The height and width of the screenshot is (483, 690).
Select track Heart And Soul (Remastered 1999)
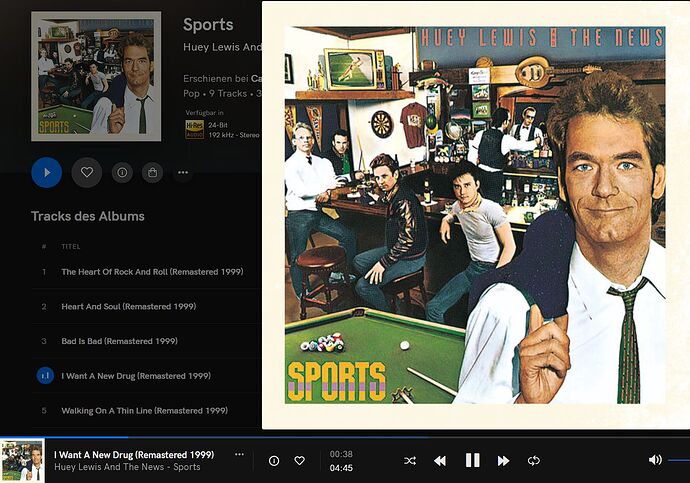(x=128, y=307)
